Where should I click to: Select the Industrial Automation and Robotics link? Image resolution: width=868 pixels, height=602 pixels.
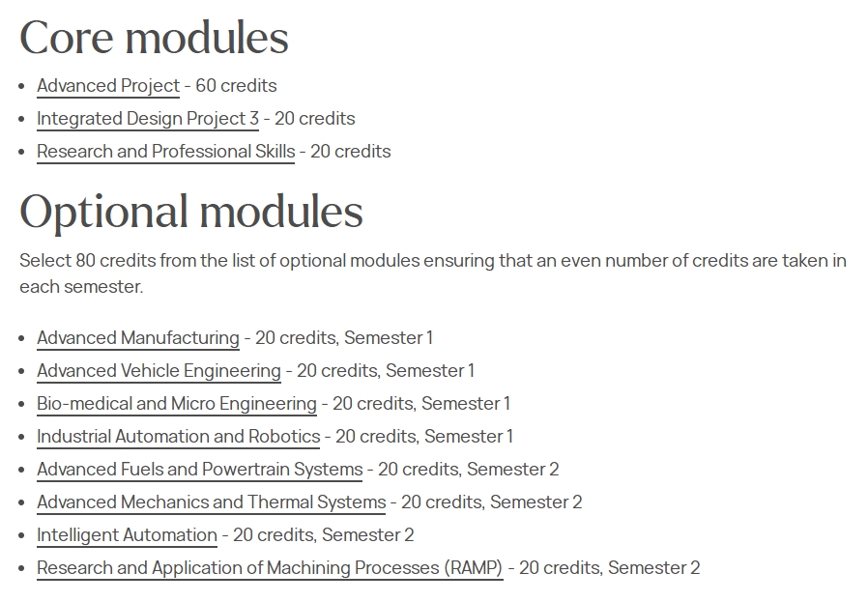pyautogui.click(x=178, y=436)
